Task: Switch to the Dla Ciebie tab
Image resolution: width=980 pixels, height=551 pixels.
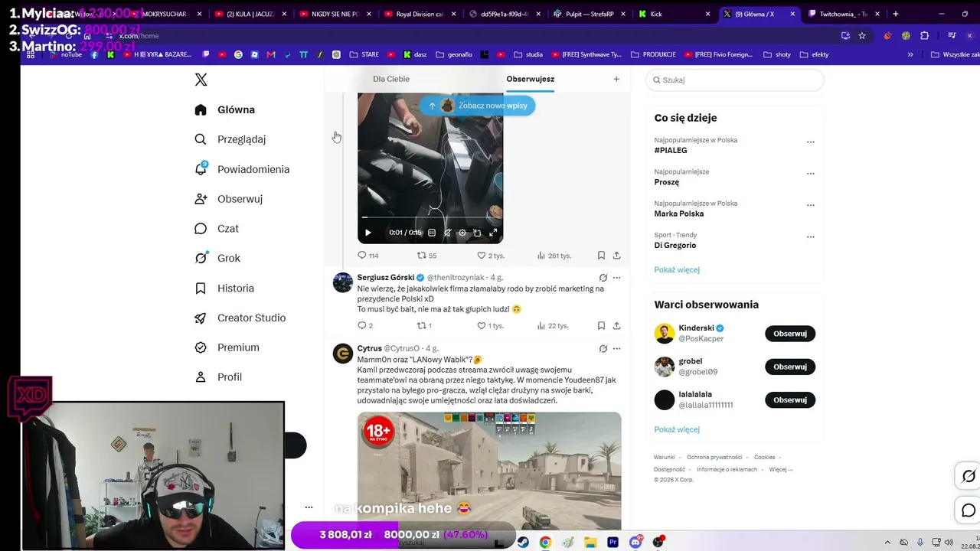Action: pyautogui.click(x=391, y=79)
